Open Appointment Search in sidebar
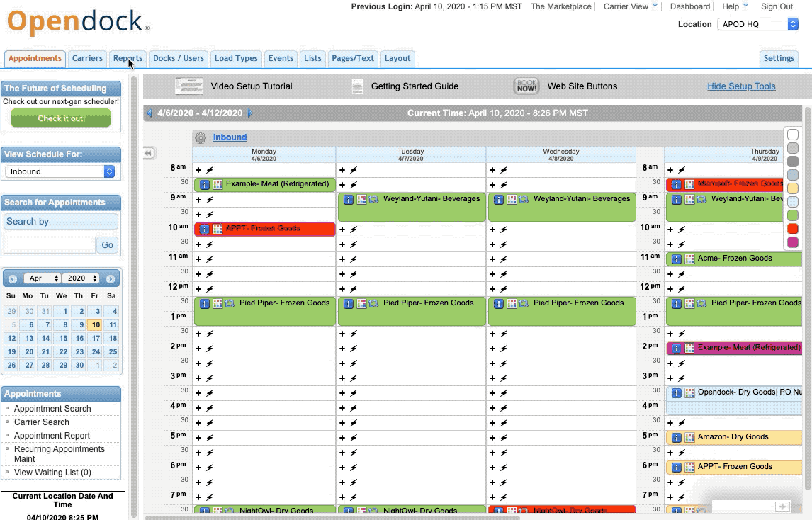The height and width of the screenshot is (520, 812). [x=52, y=409]
